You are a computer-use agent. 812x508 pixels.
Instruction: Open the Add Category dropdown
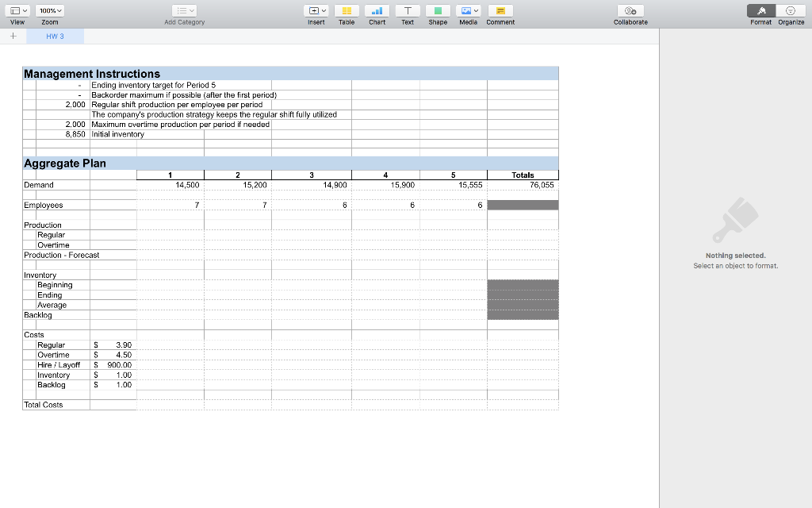184,10
